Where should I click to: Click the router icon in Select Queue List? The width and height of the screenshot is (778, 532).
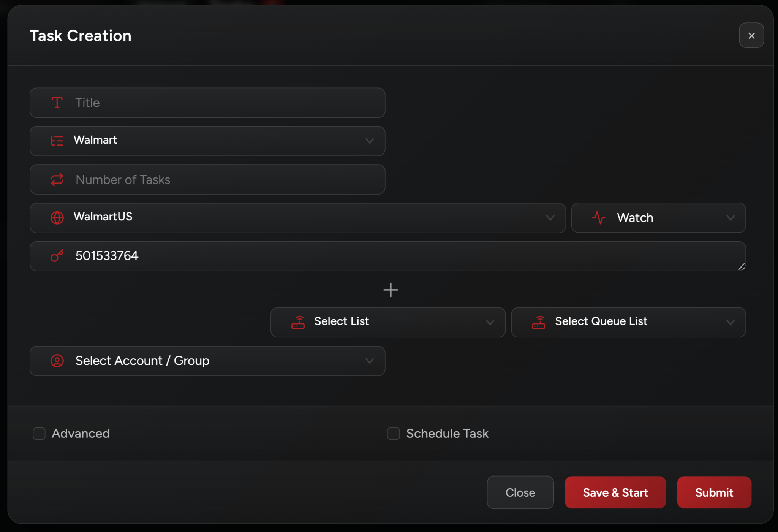point(539,322)
